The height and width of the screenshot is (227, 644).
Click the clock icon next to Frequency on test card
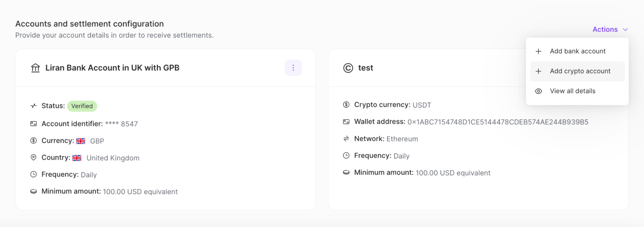tap(346, 155)
